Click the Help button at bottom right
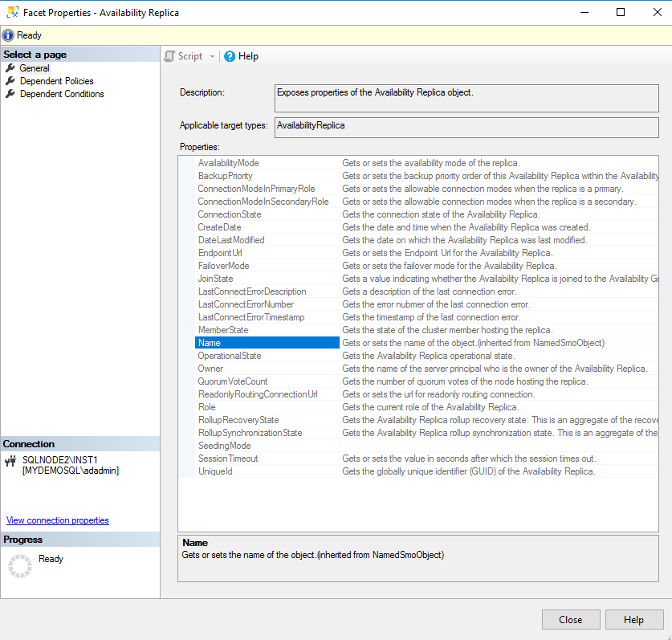The image size is (672, 640). pyautogui.click(x=634, y=619)
